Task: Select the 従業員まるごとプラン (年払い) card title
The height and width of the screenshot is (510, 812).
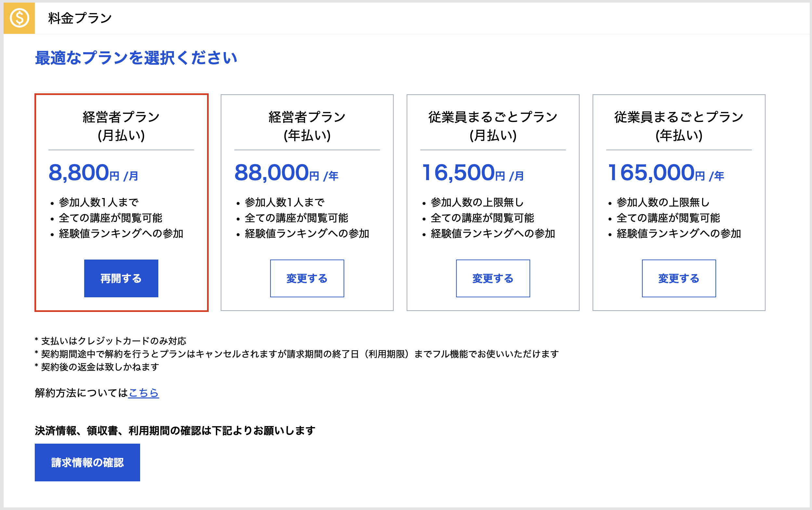Action: [678, 126]
